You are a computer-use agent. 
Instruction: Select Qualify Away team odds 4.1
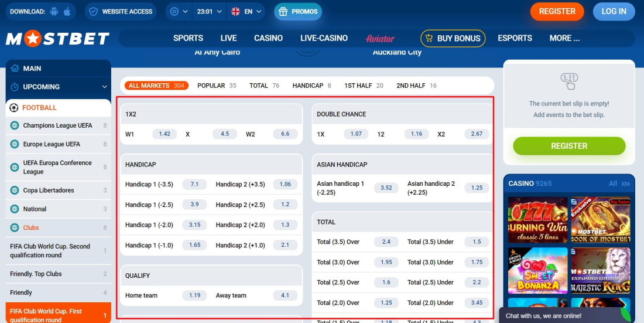point(285,295)
